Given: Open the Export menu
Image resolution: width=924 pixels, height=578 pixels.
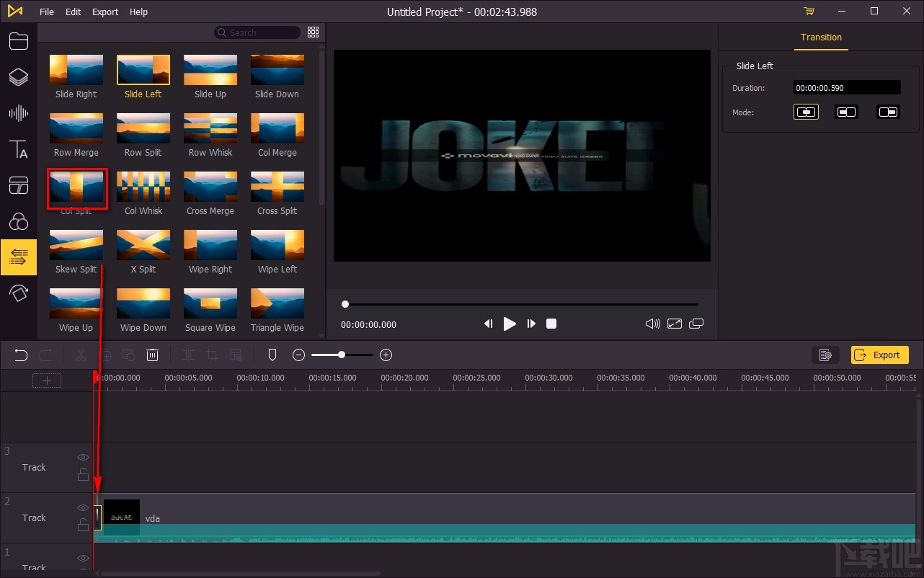Looking at the screenshot, I should 105,12.
